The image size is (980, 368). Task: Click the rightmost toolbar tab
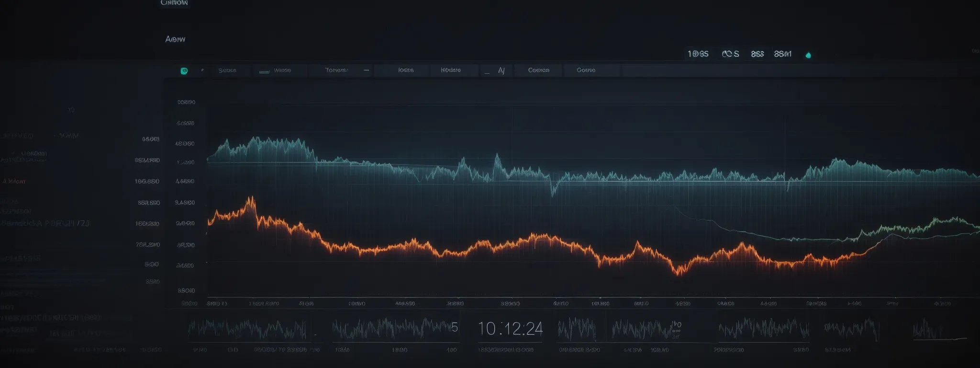tap(586, 70)
